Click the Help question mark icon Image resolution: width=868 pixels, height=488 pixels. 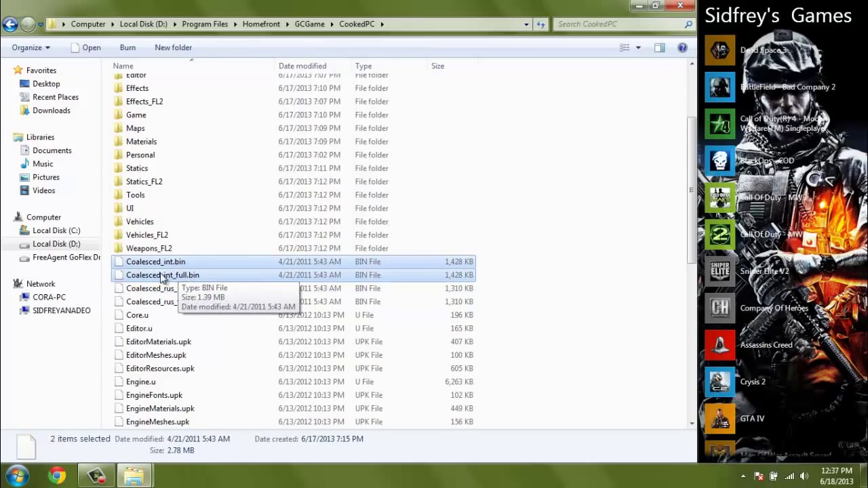tap(682, 47)
